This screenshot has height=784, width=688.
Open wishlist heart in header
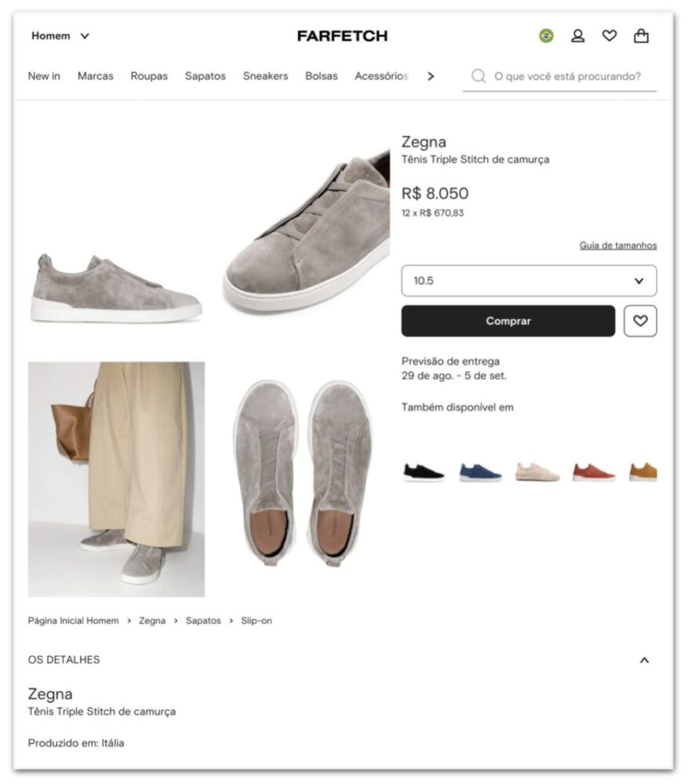click(x=609, y=36)
